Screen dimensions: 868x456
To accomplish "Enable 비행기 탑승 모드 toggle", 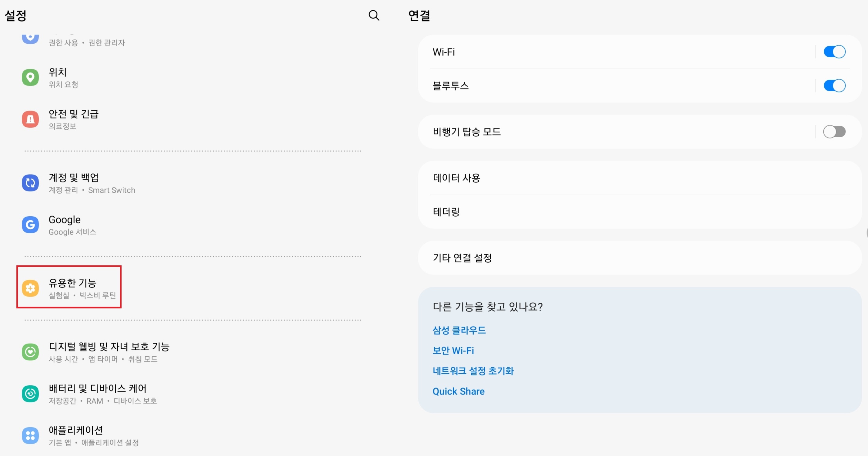I will (834, 132).
